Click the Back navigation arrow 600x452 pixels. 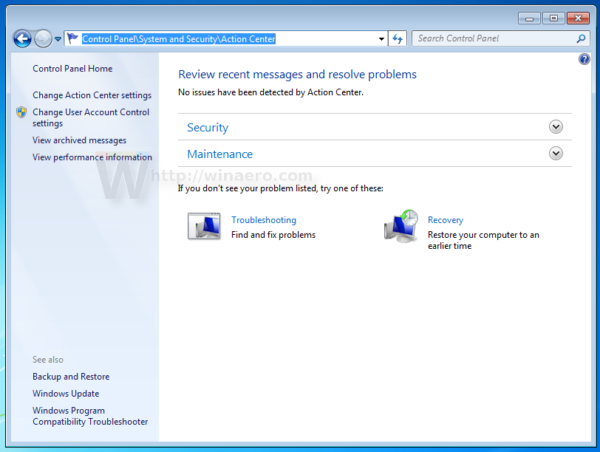(x=22, y=39)
